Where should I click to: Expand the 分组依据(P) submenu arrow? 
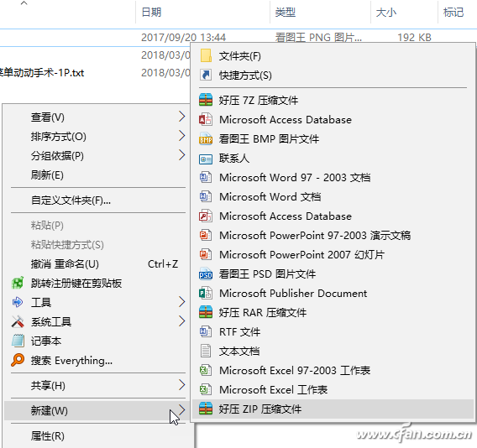[x=182, y=155]
